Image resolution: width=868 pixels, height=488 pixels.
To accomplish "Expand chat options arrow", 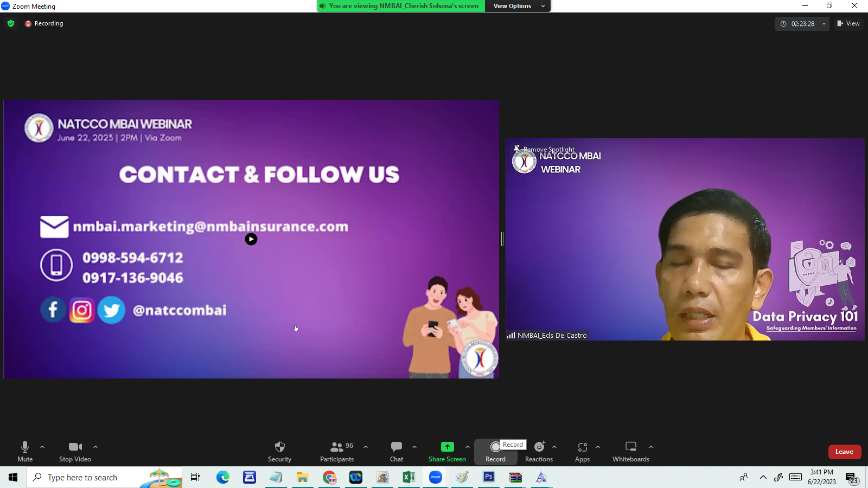I will (414, 447).
